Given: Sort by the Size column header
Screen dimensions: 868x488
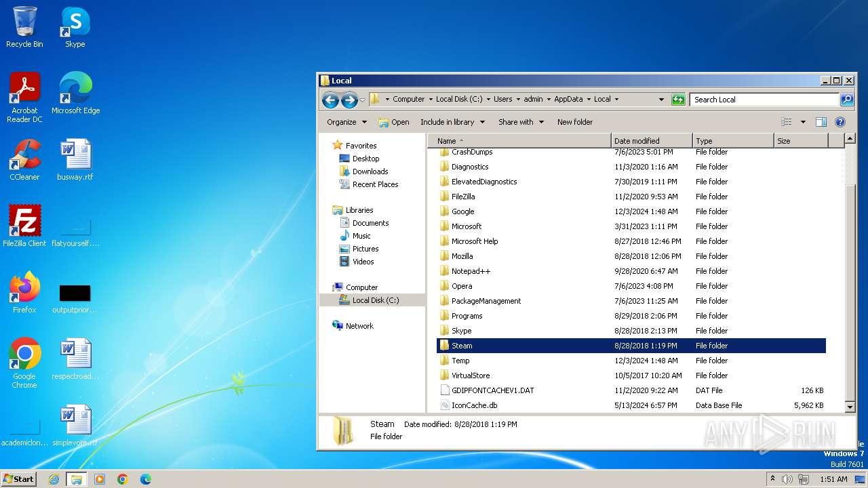Looking at the screenshot, I should [801, 141].
